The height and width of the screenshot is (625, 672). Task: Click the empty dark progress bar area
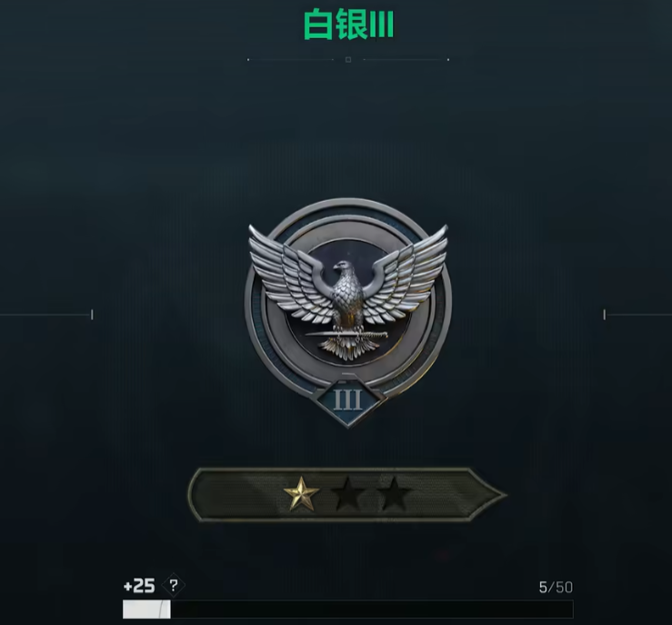click(372, 610)
